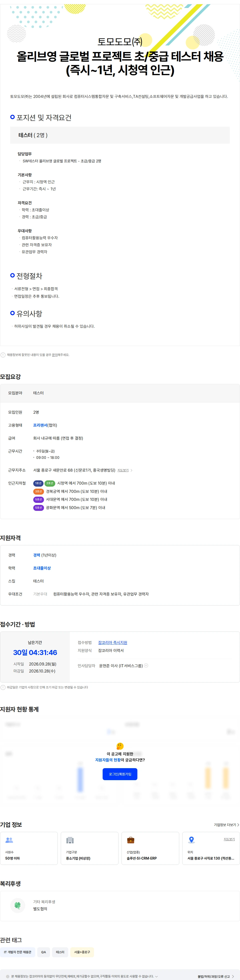Click the 50명 이하 employee count text
Image resolution: width=240 pixels, height=980 pixels.
(12, 858)
